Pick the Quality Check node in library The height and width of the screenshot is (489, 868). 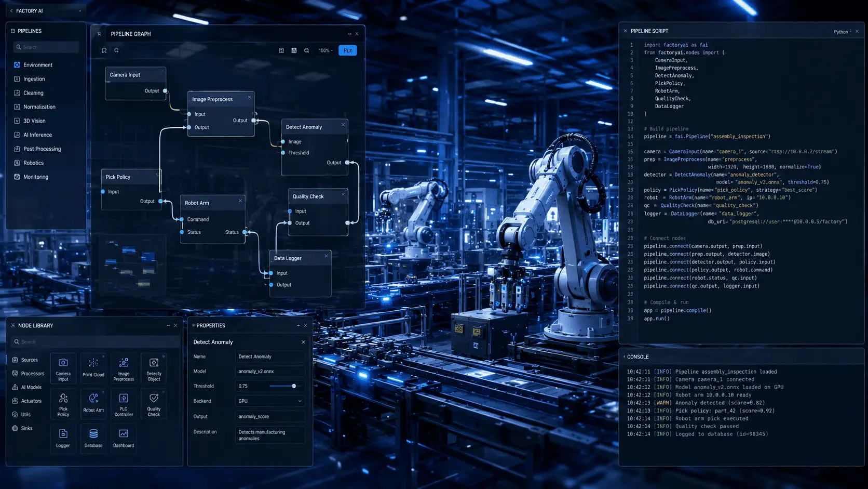[154, 404]
